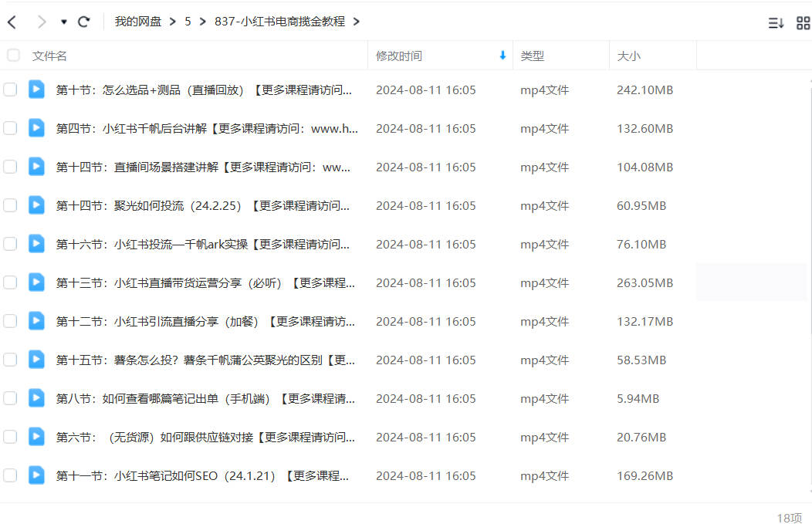
Task: Check the box for 第八节 如何查看哪篇笔记出单
Action: pyautogui.click(x=10, y=398)
